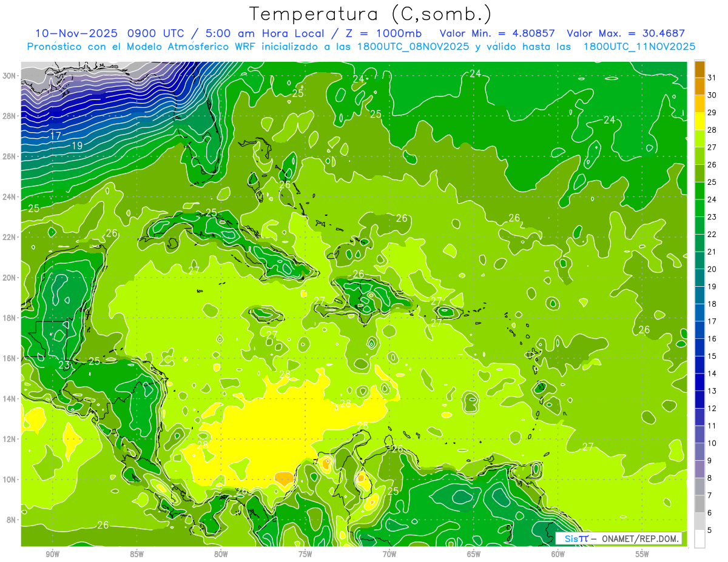
Task: Click the colorbar scale label '21'
Action: 712,252
